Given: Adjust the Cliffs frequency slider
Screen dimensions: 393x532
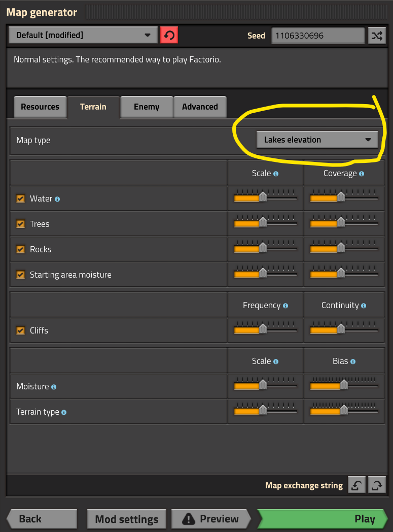Looking at the screenshot, I should 265,328.
